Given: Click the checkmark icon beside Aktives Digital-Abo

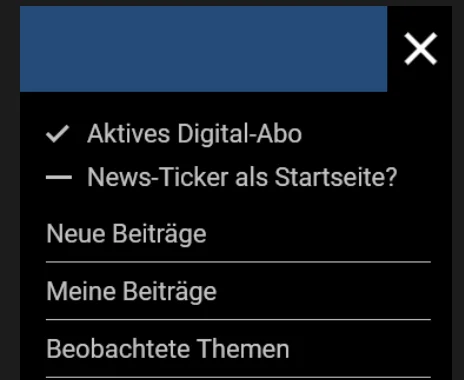Looking at the screenshot, I should 58,134.
